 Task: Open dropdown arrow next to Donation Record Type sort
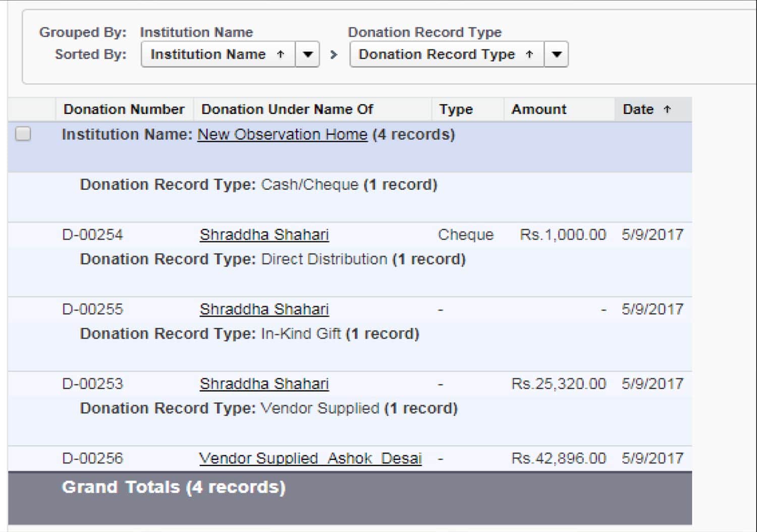click(x=556, y=54)
